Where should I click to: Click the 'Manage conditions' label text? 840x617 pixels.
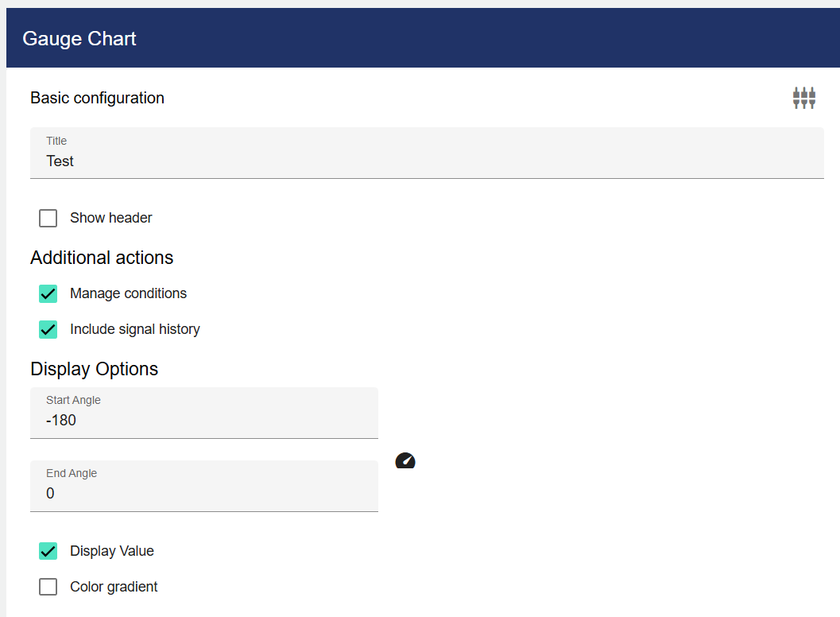tap(128, 293)
